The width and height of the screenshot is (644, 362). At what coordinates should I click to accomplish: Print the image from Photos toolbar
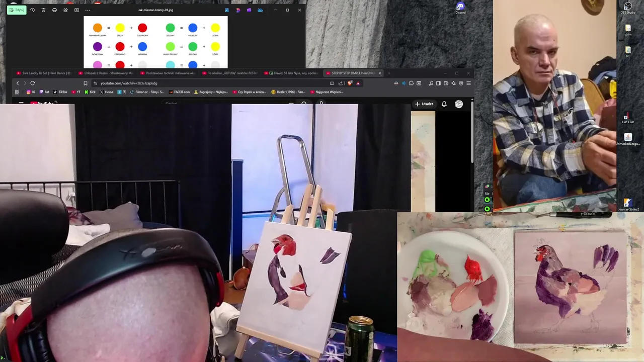54,10
